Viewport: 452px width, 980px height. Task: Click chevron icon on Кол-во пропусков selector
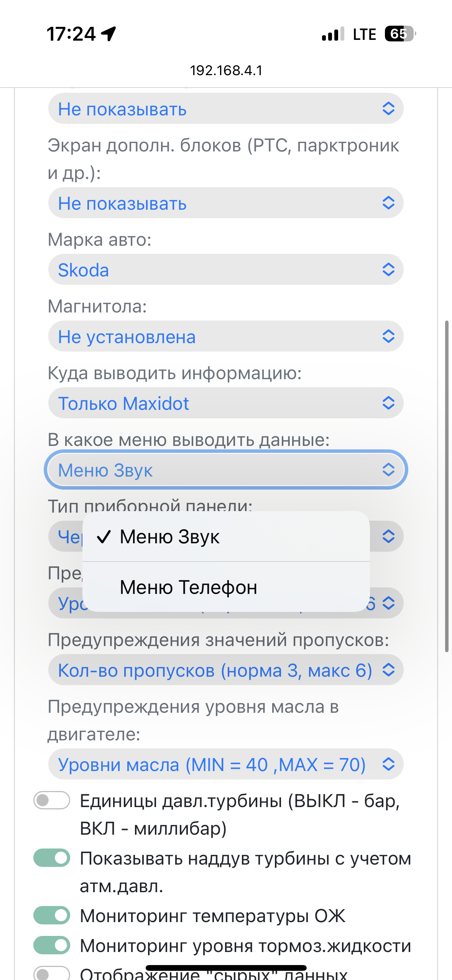(x=388, y=670)
